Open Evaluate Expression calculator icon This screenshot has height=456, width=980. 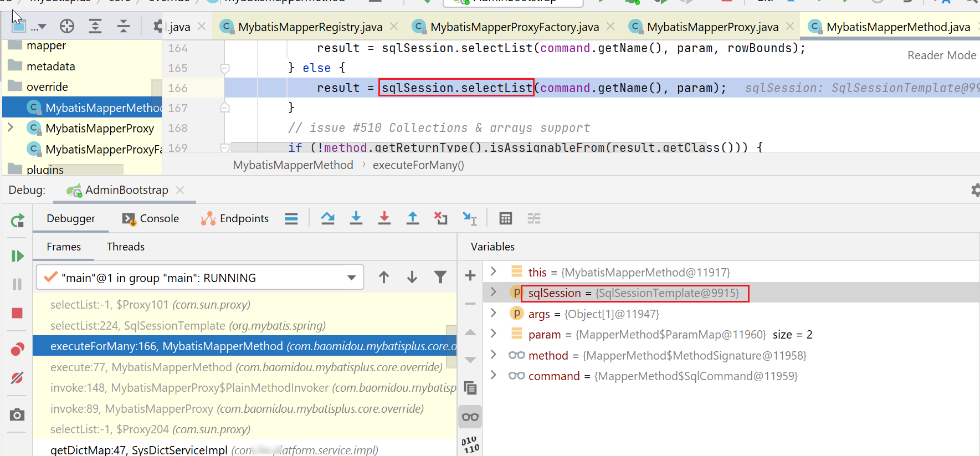click(506, 218)
